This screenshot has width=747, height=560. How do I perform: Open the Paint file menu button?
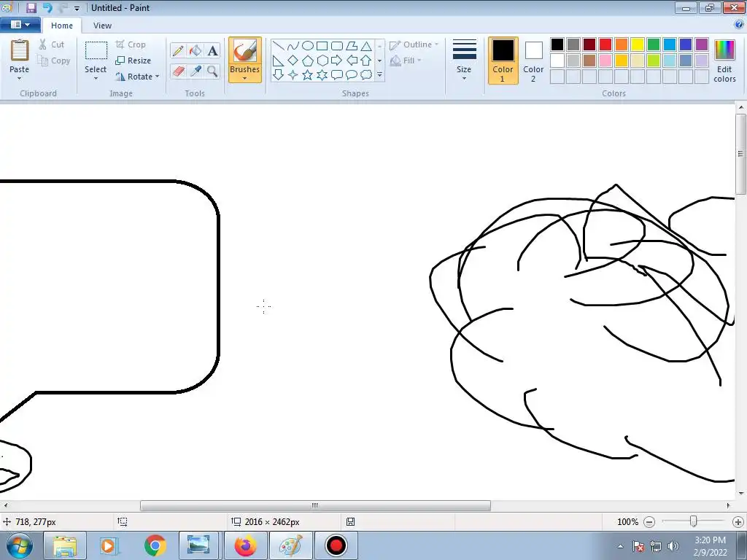(x=20, y=25)
